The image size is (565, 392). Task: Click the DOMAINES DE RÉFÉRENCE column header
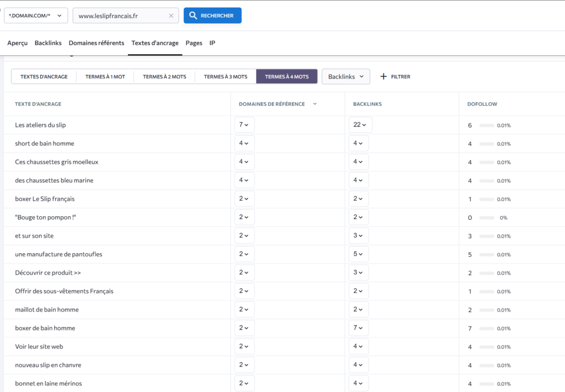[271, 104]
